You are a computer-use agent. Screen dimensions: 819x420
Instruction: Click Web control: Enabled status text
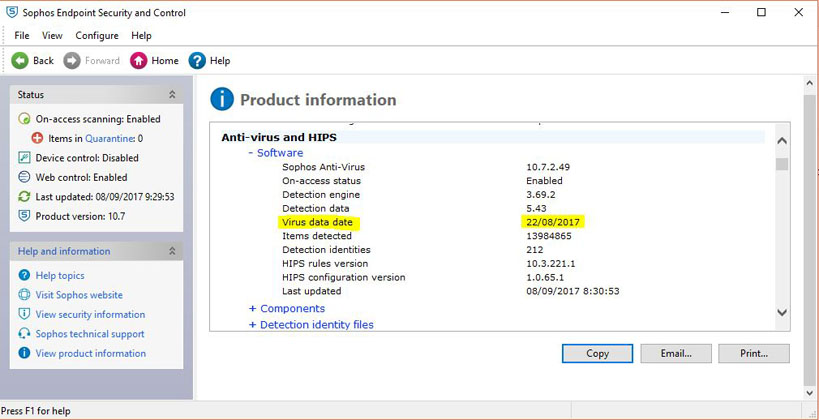coord(81,177)
